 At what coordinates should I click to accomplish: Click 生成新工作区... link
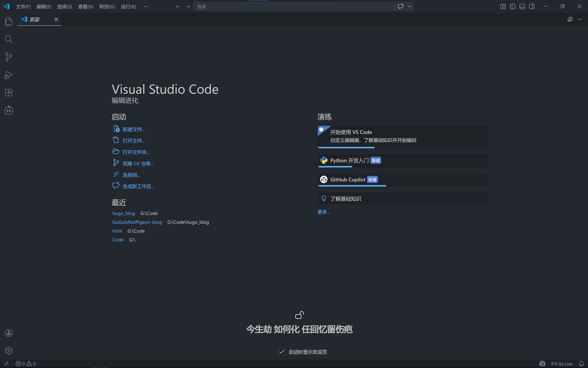pos(139,186)
